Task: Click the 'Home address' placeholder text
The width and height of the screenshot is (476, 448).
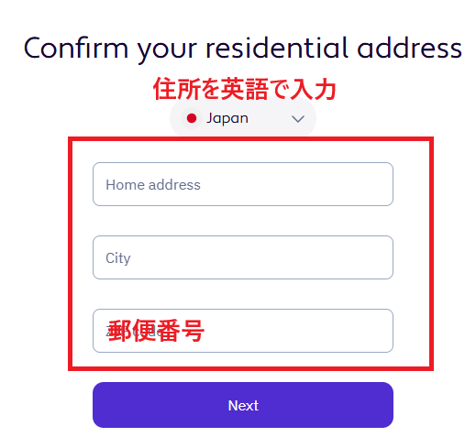Action: click(153, 185)
